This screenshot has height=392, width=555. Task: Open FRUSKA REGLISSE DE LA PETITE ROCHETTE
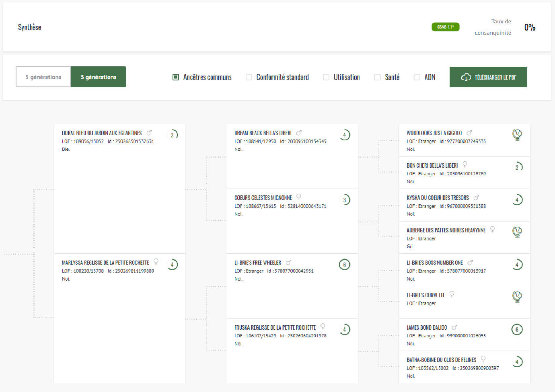click(x=275, y=328)
